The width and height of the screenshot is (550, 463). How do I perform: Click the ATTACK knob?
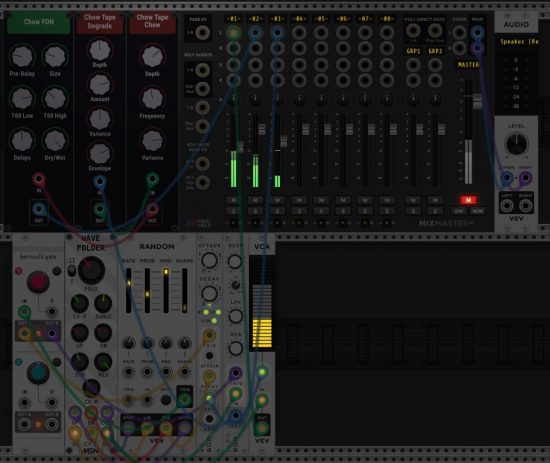(209, 261)
